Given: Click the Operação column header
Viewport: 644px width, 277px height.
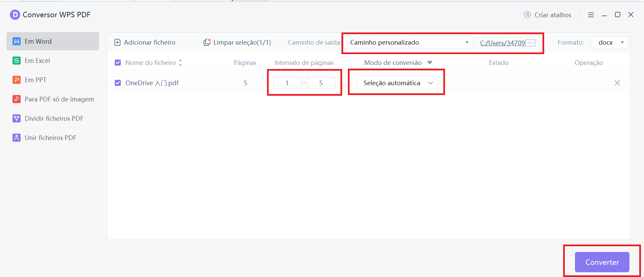Looking at the screenshot, I should pos(589,63).
